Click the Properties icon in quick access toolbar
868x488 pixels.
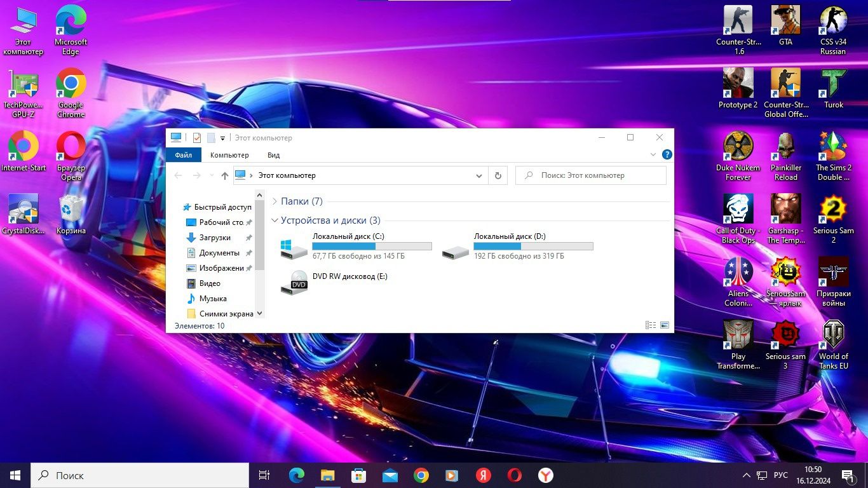click(196, 137)
